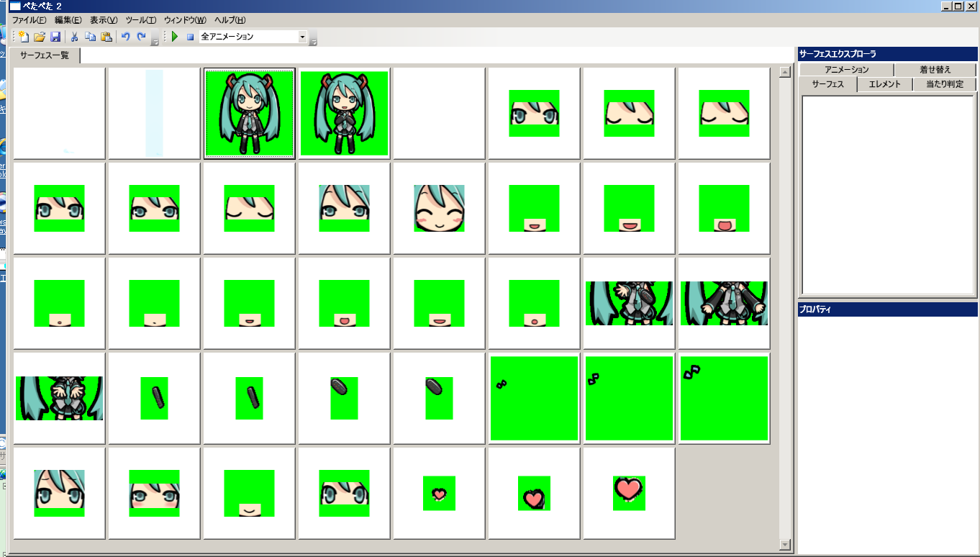Switch to the サーフェス explorer tab
This screenshot has width=980, height=557.
[x=828, y=84]
